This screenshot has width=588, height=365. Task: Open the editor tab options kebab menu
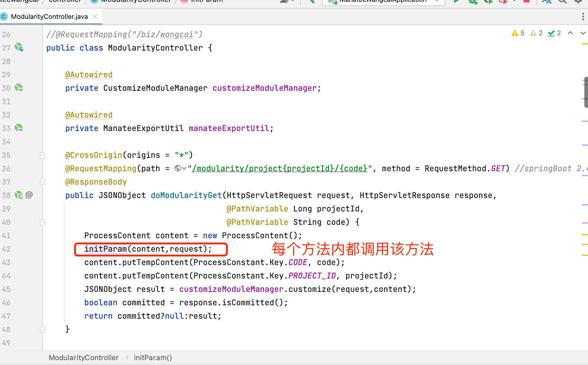583,16
